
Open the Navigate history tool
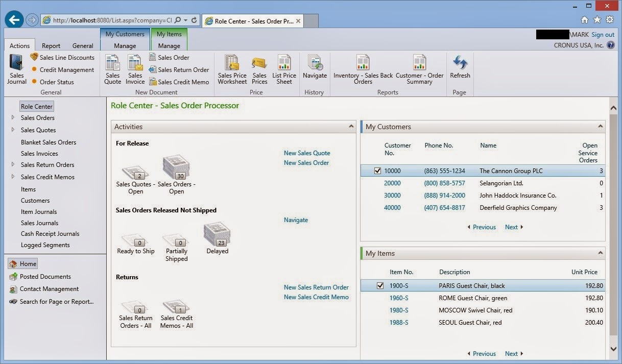point(315,69)
